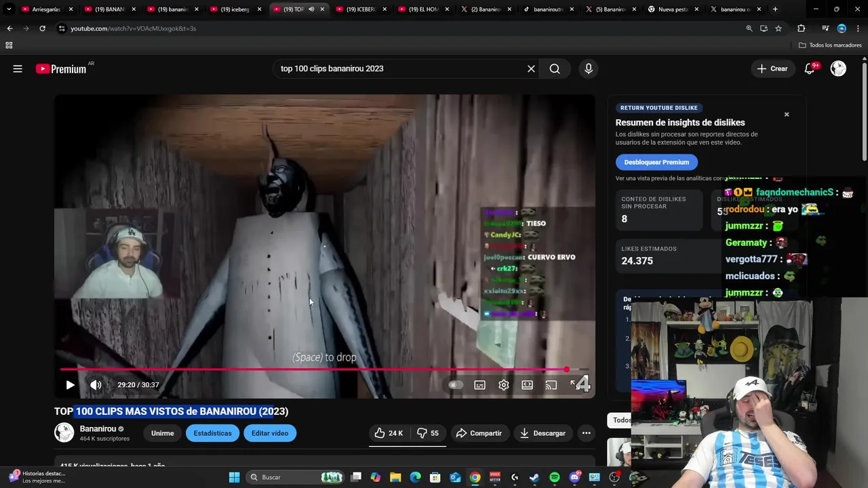868x488 pixels.
Task: Go back with the browser back arrow
Action: tap(9, 28)
